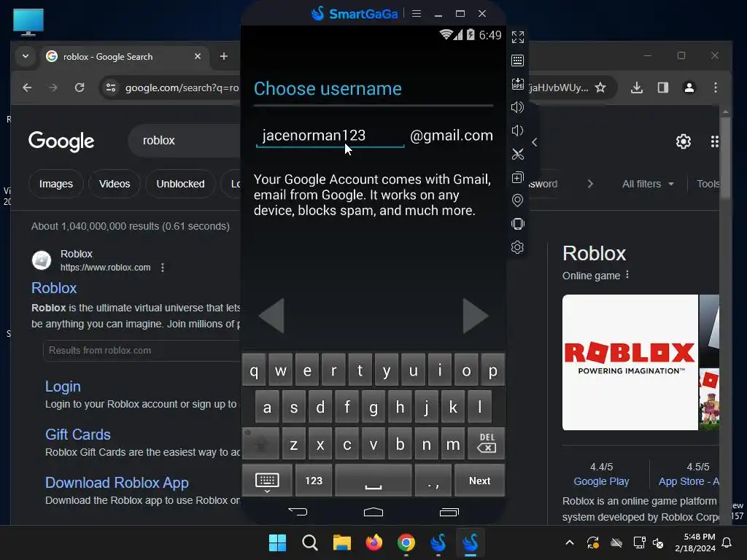Tap the Android recent apps button

[x=449, y=512]
